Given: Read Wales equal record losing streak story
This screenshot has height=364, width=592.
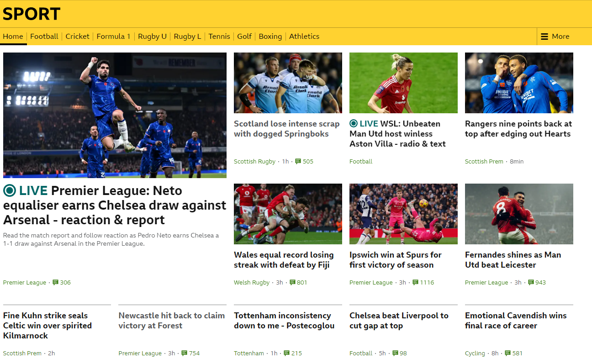Looking at the screenshot, I should pyautogui.click(x=284, y=260).
